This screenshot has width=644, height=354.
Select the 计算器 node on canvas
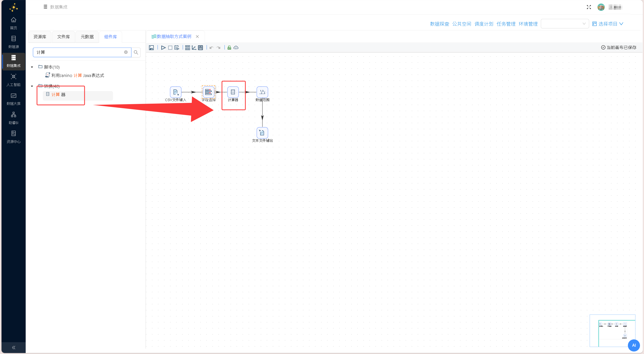(x=233, y=92)
